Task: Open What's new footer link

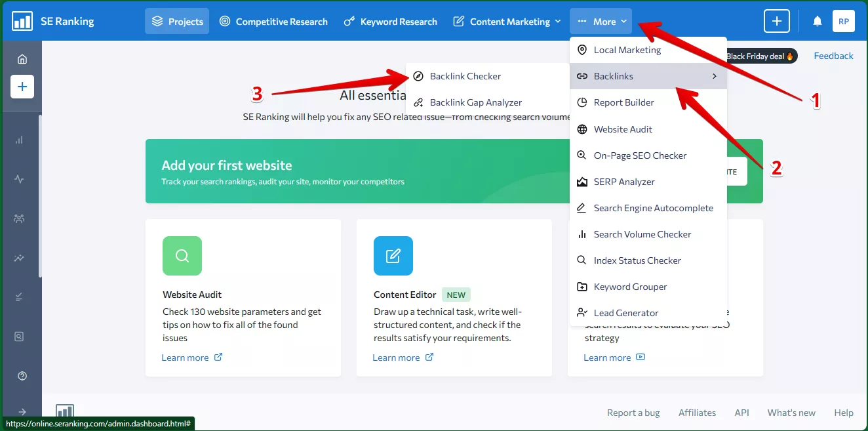Action: coord(791,413)
